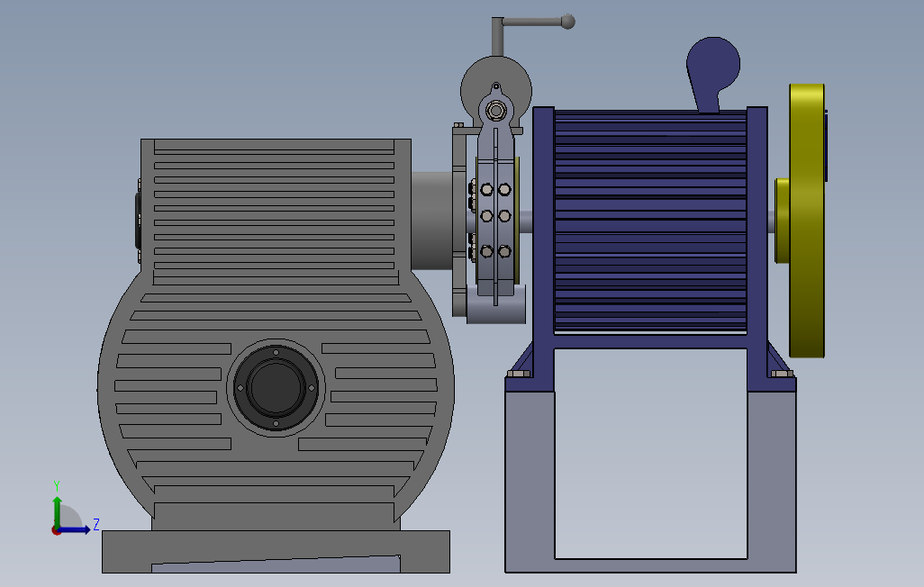The height and width of the screenshot is (587, 924).
Task: Select the grey bracket below the bolted coupling
Action: point(496,306)
